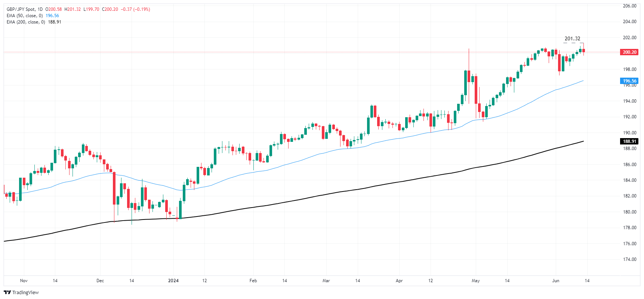Click the Apr label on time axis
Screen dimensions: 644x299
[x=399, y=281]
